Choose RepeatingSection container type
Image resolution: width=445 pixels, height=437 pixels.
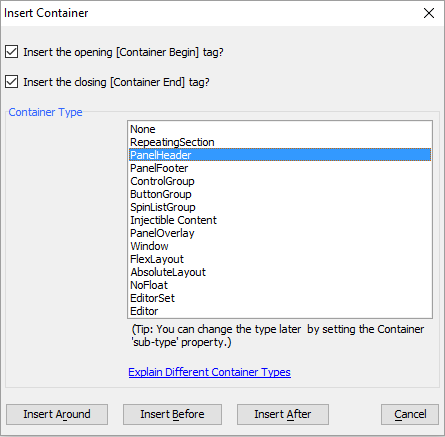[280, 142]
